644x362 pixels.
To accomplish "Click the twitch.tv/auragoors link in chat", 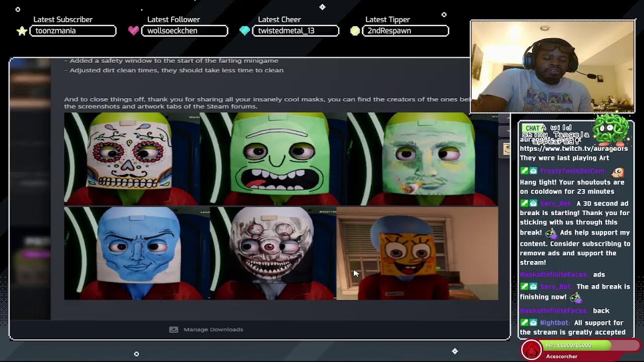I will click(x=574, y=148).
